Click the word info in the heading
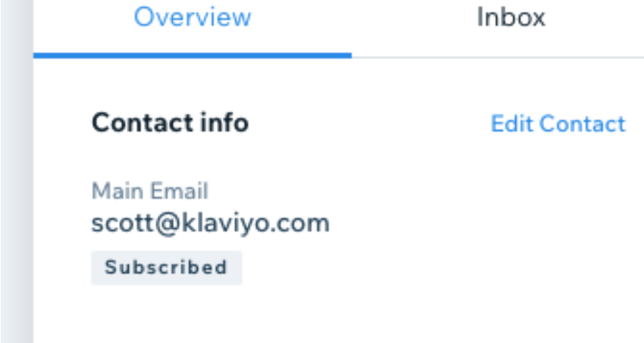Image resolution: width=644 pixels, height=343 pixels. click(x=224, y=123)
